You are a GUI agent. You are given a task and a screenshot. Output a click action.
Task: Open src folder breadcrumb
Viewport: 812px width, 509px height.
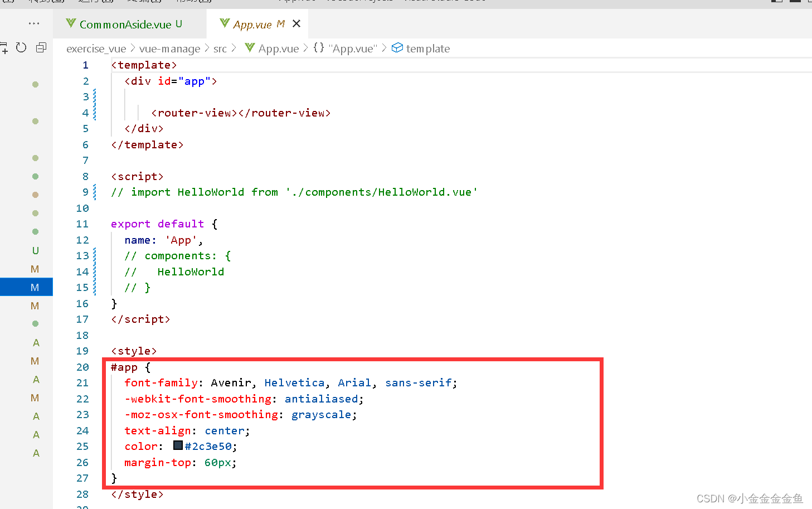[220, 49]
